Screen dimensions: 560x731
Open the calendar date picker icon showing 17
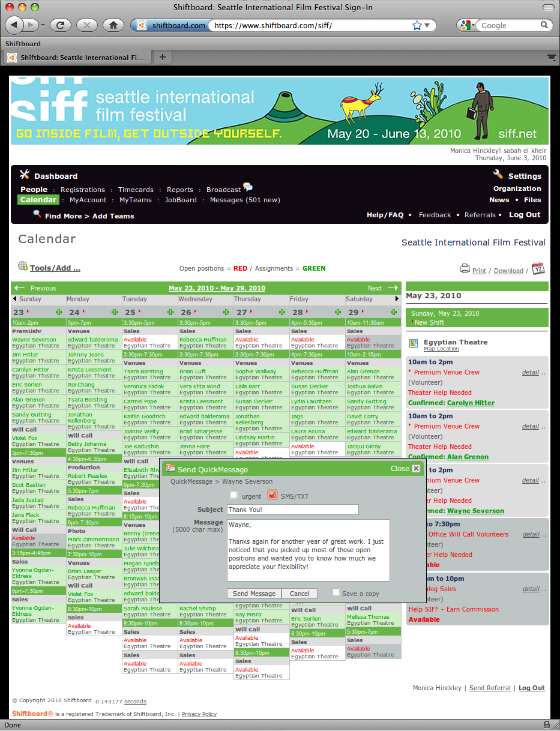click(x=538, y=268)
